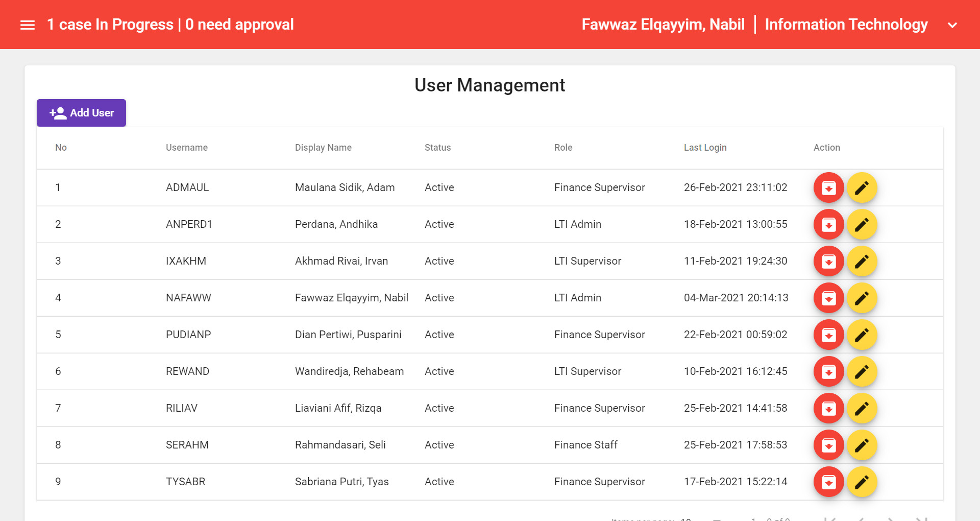The image size is (980, 521).
Task: Click the delete icon for REWAND
Action: (x=828, y=371)
